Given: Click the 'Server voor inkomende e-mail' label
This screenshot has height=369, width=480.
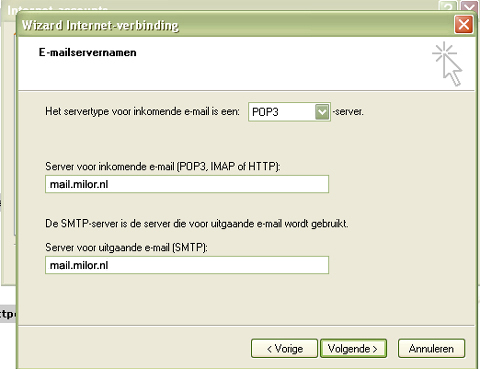Looking at the screenshot, I should [x=163, y=166].
